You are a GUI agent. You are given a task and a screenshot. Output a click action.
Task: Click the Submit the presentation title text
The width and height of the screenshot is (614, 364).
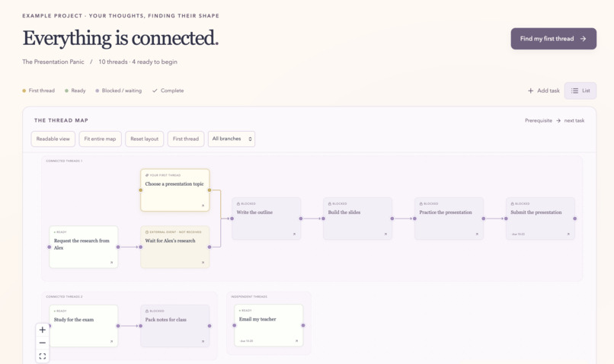(x=536, y=212)
